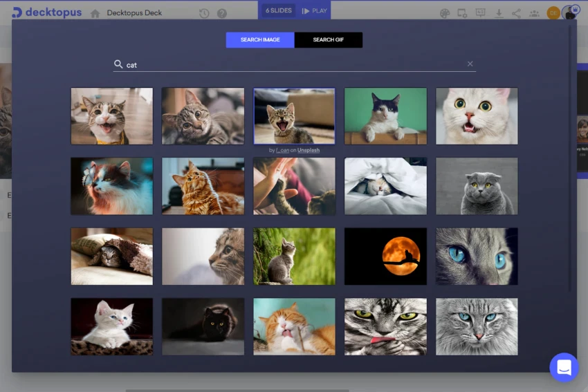Open the chat support bubble icon
The image size is (588, 392).
click(564, 367)
